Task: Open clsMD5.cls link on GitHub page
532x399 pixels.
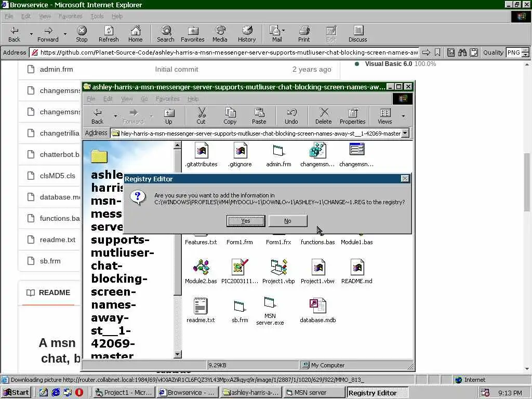Action: point(57,176)
